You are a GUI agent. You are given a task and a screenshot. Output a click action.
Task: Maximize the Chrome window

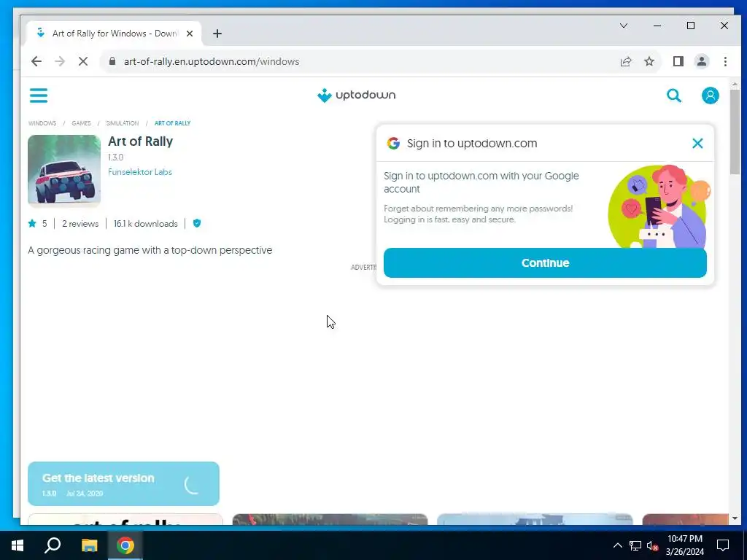(690, 26)
